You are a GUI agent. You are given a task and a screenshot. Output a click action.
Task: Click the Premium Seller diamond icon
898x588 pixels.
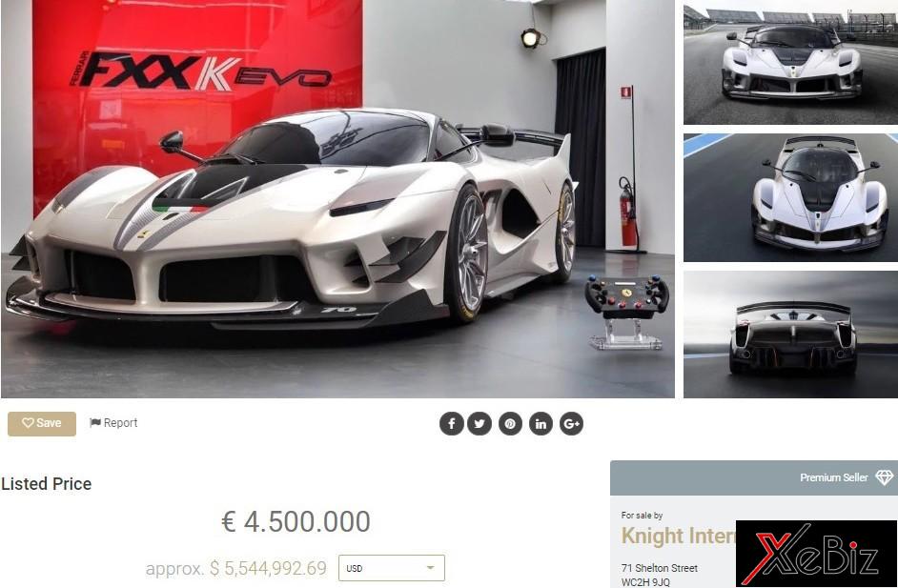tap(885, 477)
